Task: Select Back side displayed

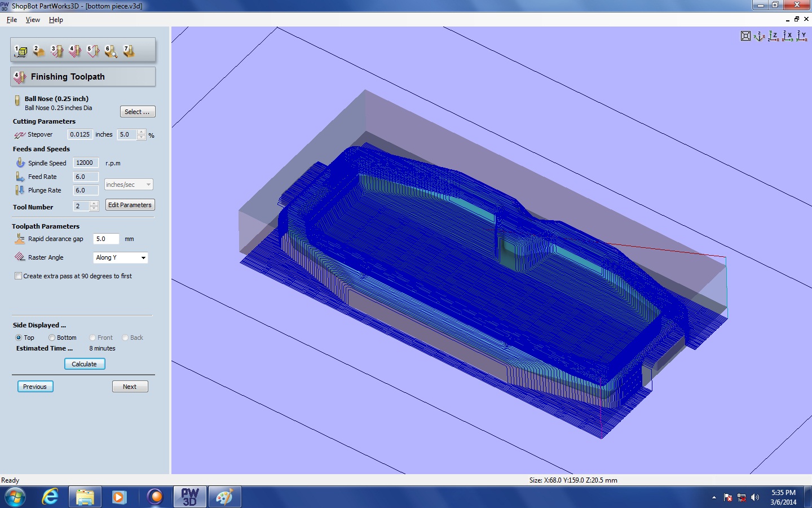Action: 125,338
